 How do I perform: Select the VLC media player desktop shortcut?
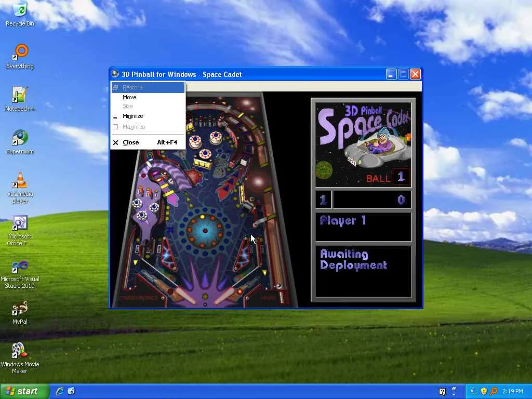[x=20, y=188]
